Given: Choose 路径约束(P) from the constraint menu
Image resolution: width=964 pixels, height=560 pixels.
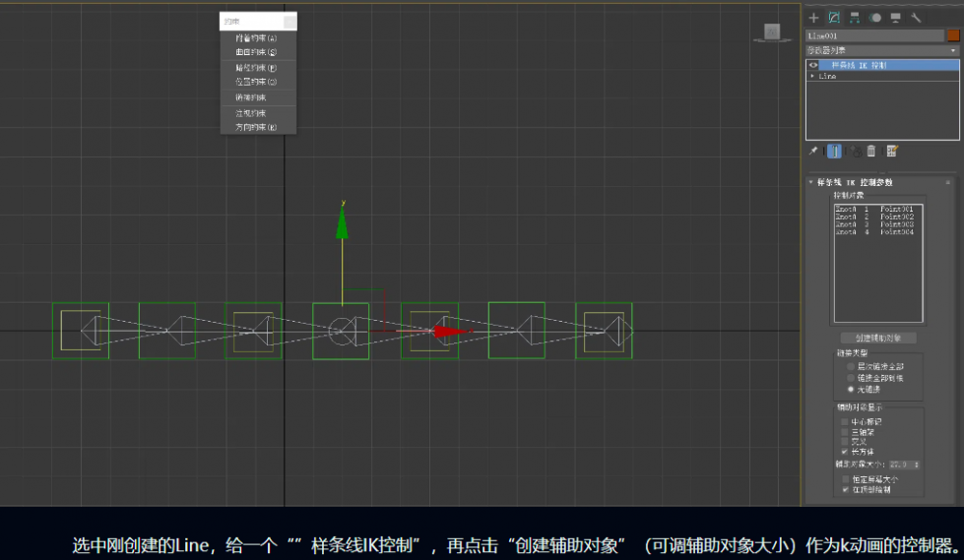Looking at the screenshot, I should click(x=256, y=68).
